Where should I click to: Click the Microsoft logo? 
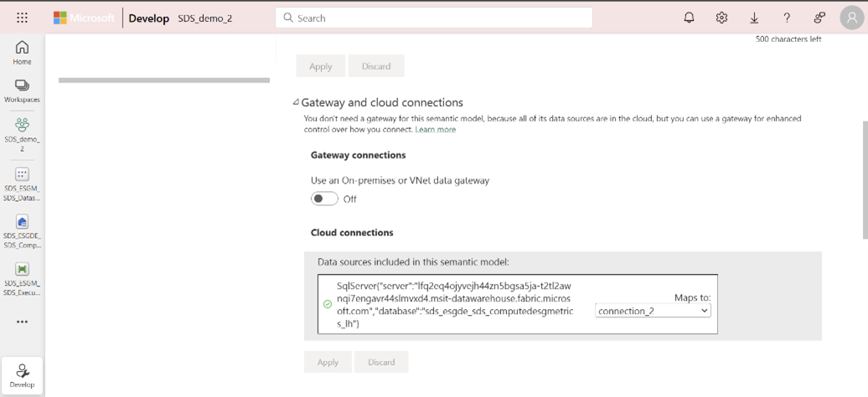(84, 18)
